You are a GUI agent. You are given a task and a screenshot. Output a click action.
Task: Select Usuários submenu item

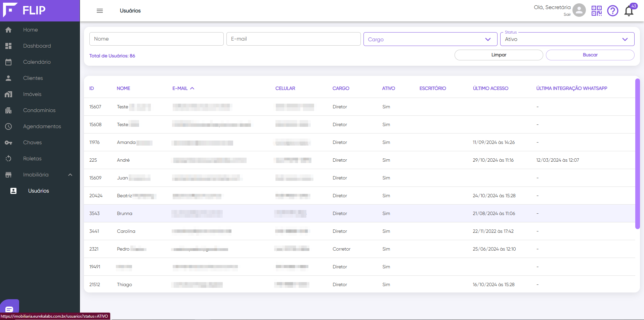pyautogui.click(x=39, y=191)
